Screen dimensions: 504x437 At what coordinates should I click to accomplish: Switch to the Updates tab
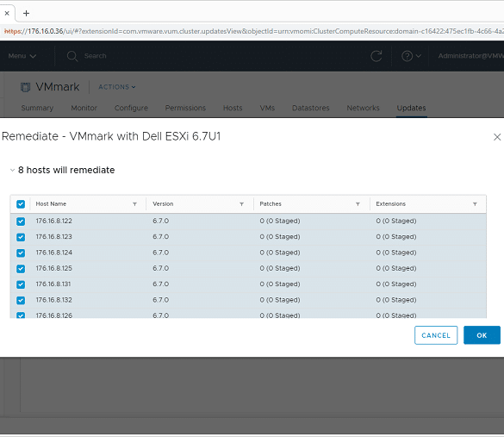(x=411, y=108)
